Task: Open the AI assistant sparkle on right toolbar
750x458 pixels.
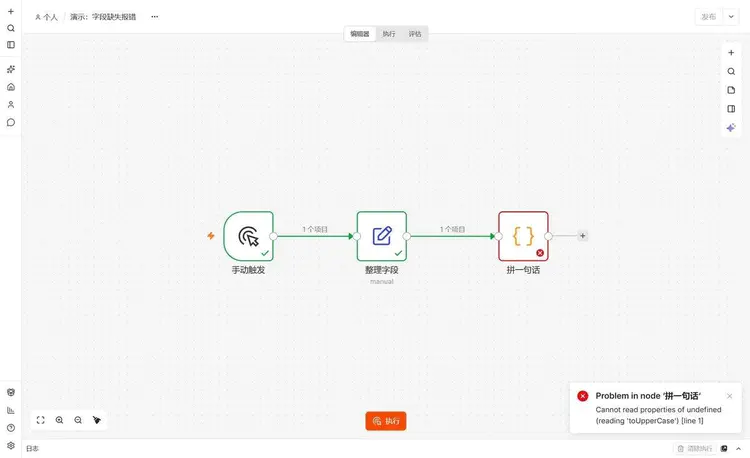Action: 731,128
